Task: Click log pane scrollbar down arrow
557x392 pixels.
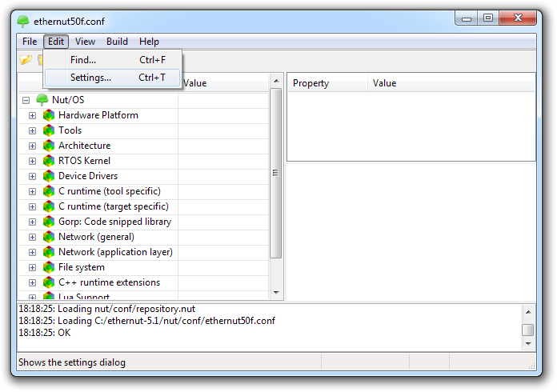Action: point(528,344)
